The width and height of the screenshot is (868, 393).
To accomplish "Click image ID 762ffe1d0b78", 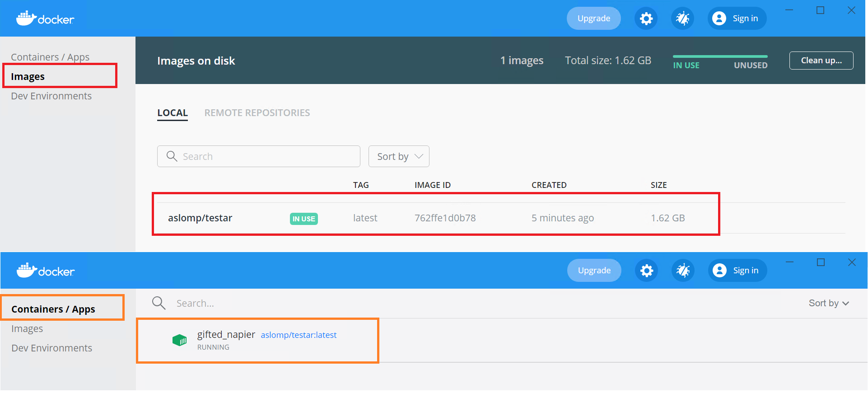I will (445, 218).
